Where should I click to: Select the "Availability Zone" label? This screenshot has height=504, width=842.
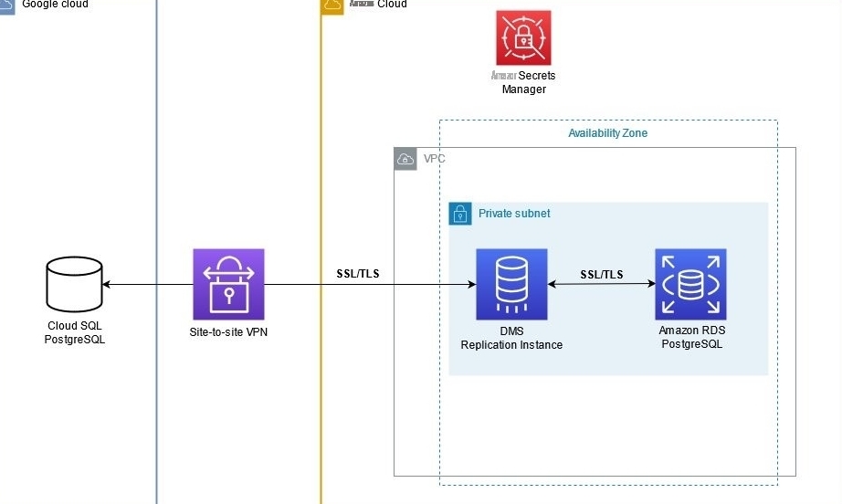point(607,133)
